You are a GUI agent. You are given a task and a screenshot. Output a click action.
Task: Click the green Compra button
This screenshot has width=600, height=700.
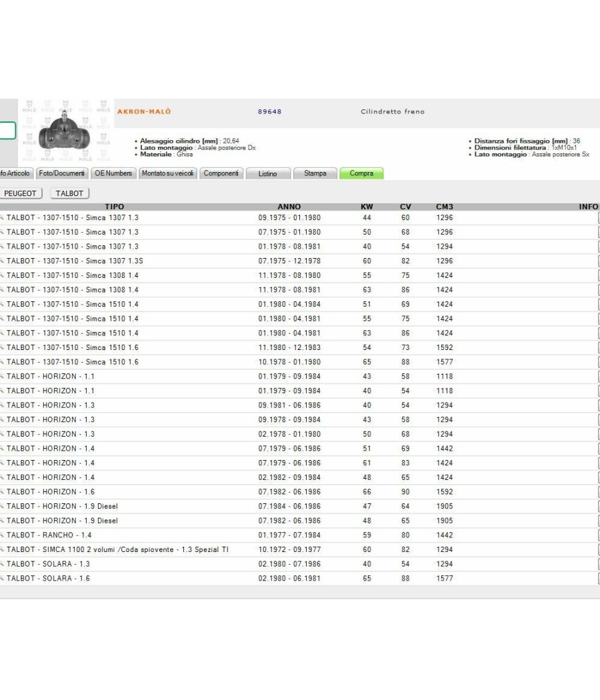click(x=361, y=173)
